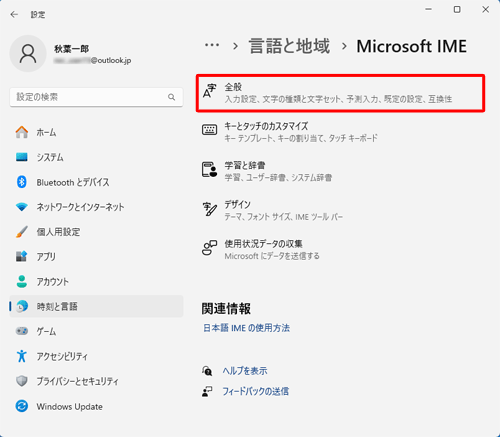This screenshot has height=437, width=500.
Task: Go to システム settings
Action: (96, 157)
